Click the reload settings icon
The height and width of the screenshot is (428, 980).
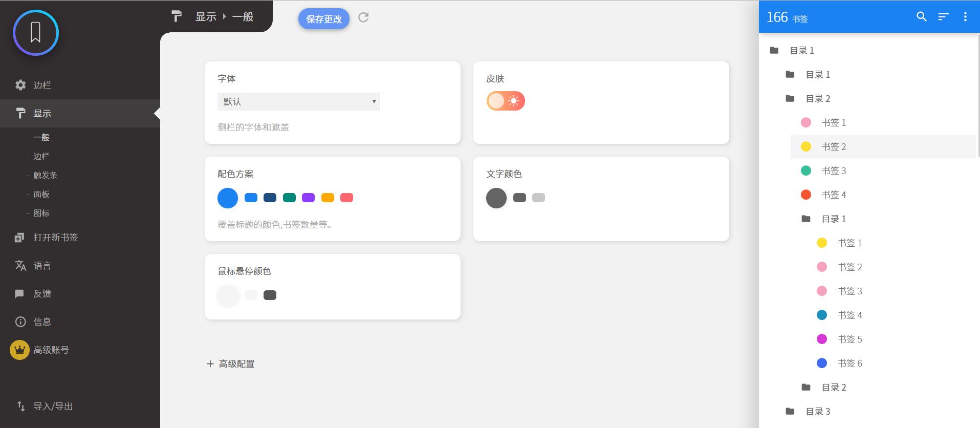tap(363, 17)
